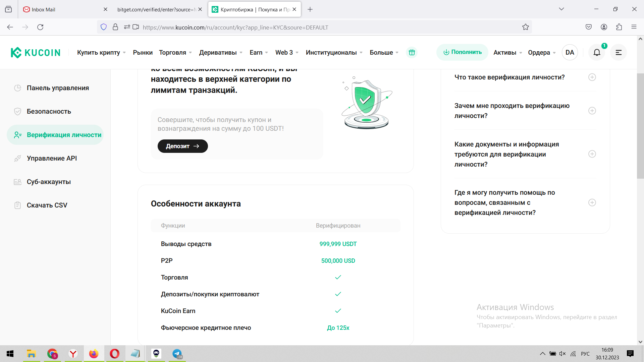Reload the page with refresh icon
This screenshot has height=362, width=644.
pyautogui.click(x=40, y=27)
